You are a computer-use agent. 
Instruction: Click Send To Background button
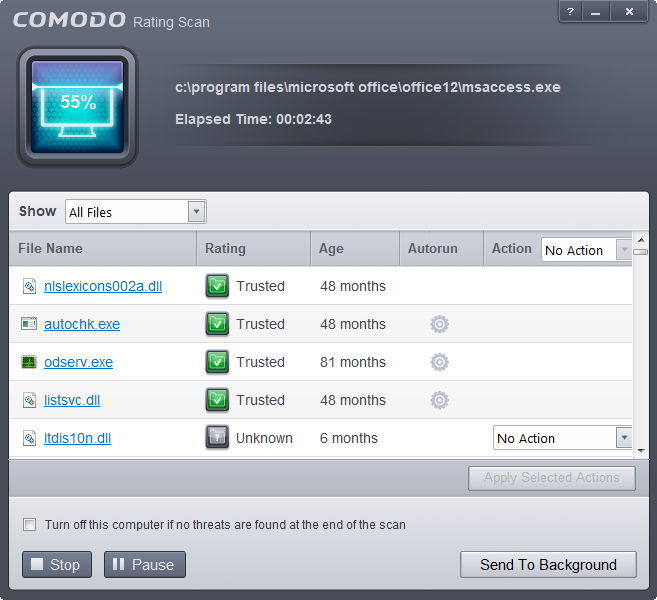pyautogui.click(x=548, y=564)
